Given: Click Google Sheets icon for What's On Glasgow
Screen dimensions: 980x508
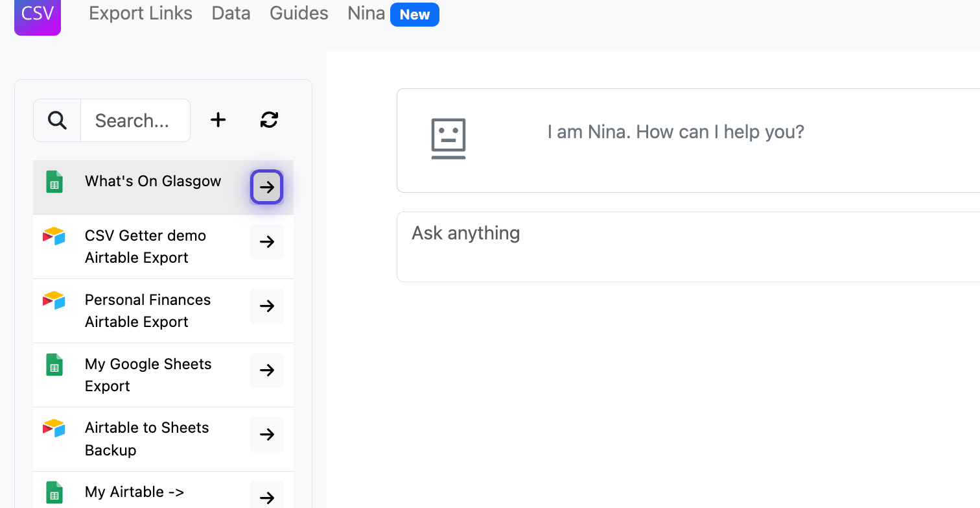Looking at the screenshot, I should [54, 182].
